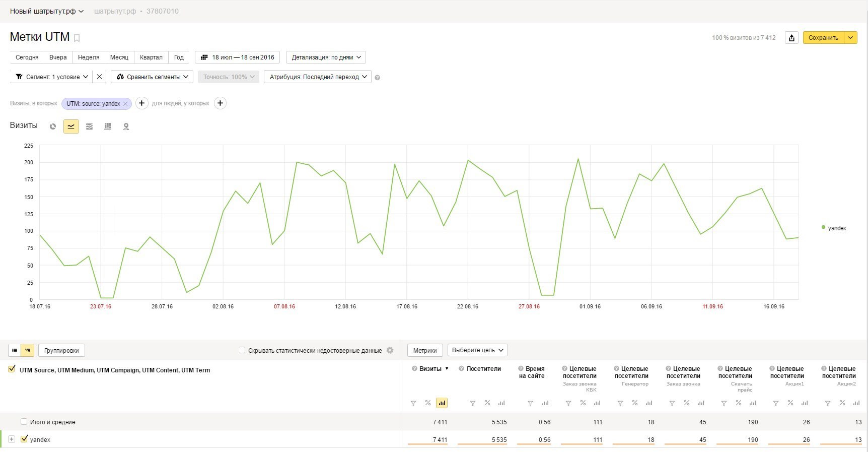The width and height of the screenshot is (868, 452).
Task: Select the Квартал period tab
Action: click(x=151, y=57)
